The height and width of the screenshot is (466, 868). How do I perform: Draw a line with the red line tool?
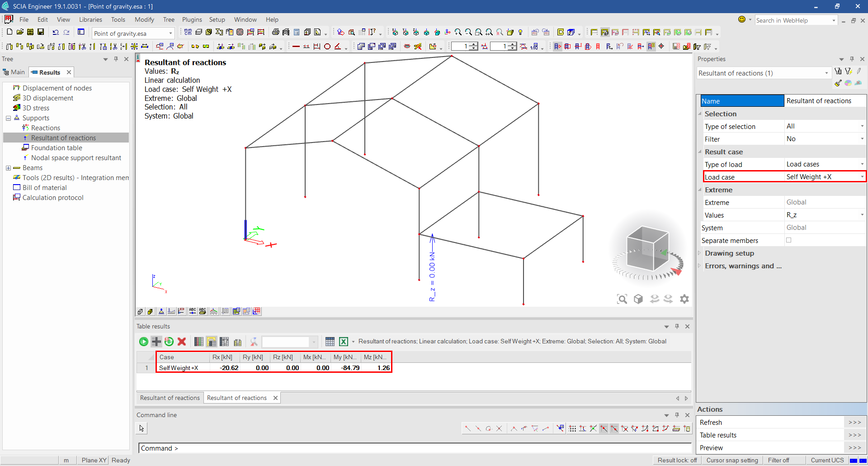pyautogui.click(x=296, y=46)
